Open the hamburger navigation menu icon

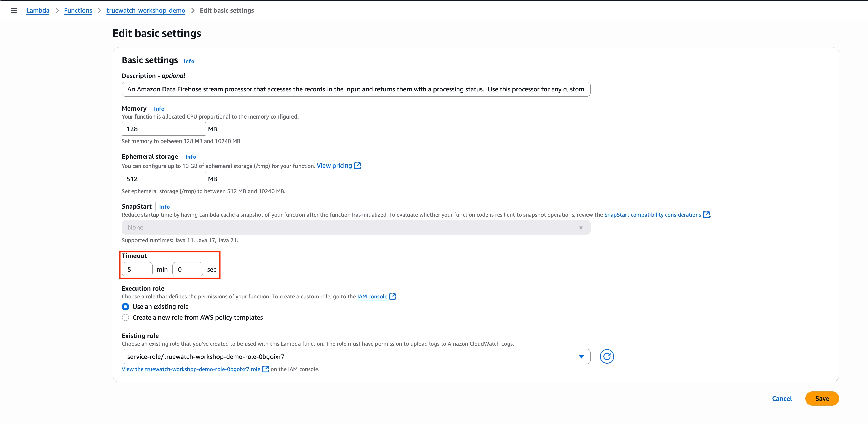(x=14, y=10)
